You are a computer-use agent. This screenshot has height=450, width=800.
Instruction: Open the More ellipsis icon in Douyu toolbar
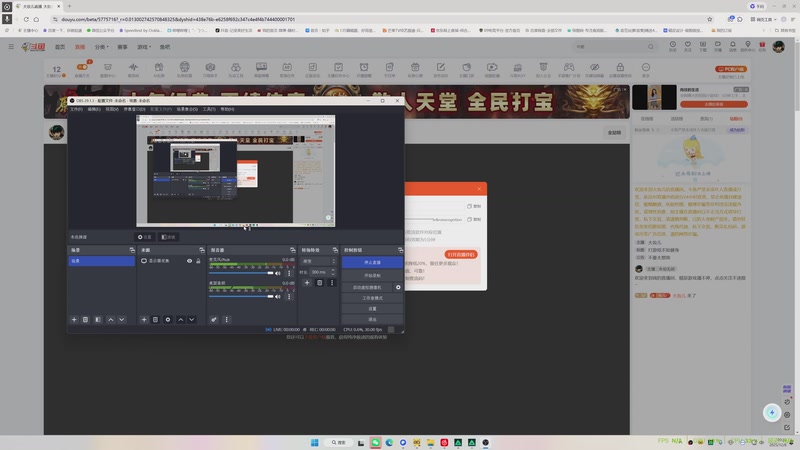[646, 67]
